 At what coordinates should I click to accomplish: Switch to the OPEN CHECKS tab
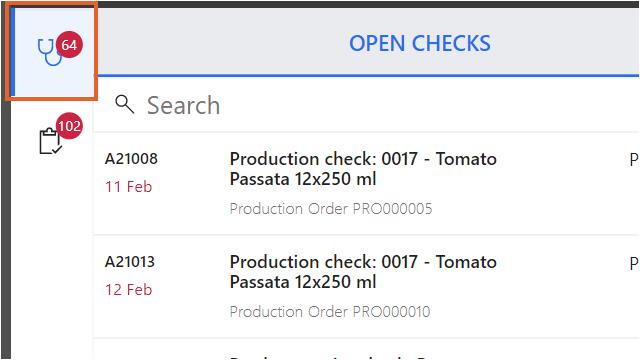[x=420, y=43]
